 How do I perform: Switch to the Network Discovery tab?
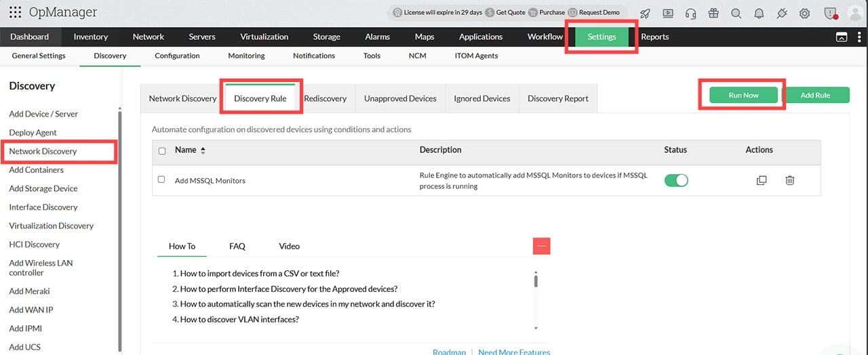point(182,98)
